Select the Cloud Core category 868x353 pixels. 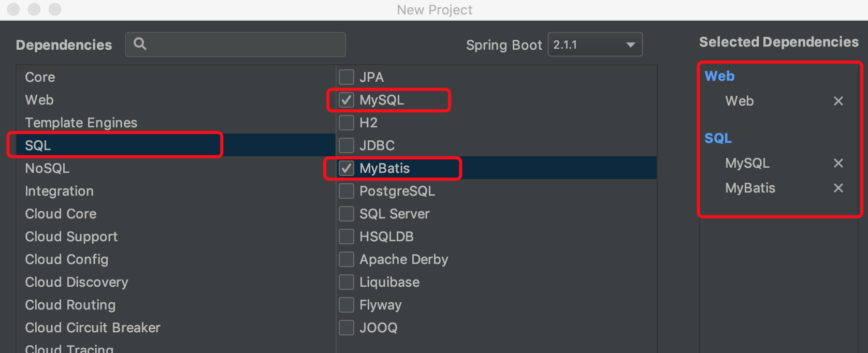tap(176, 214)
